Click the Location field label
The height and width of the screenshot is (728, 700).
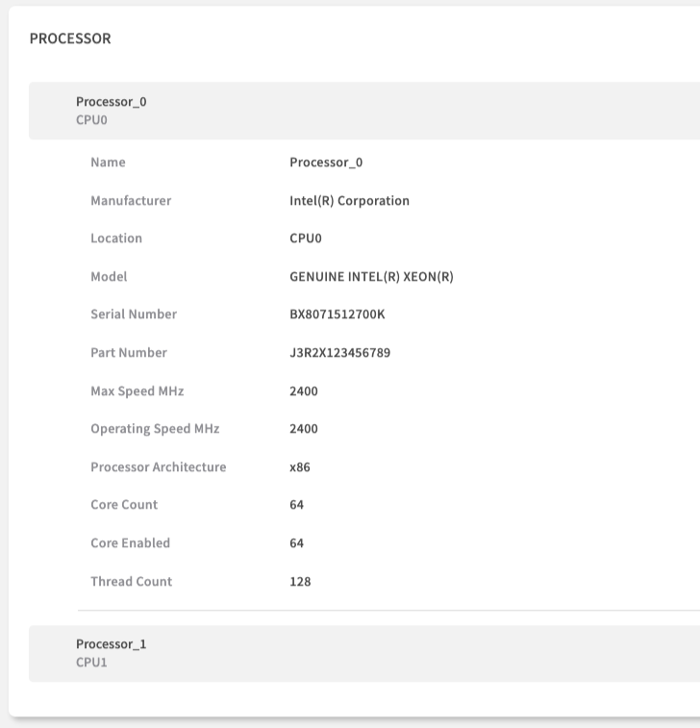point(116,238)
